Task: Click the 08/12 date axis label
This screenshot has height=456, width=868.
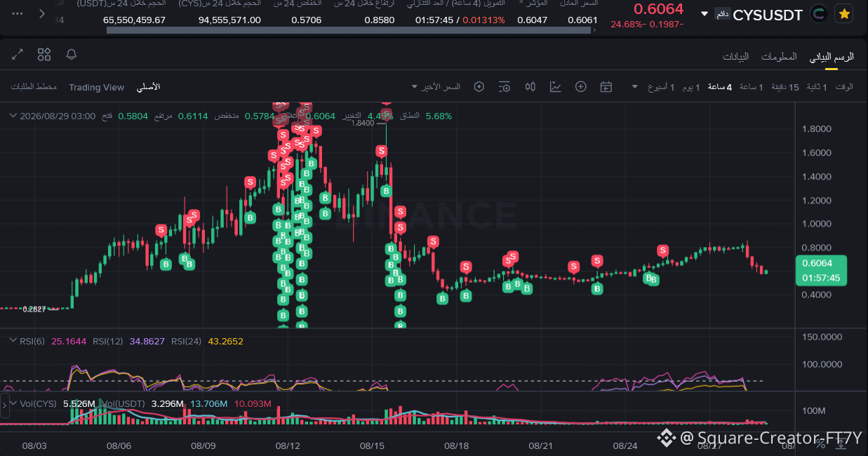Action: point(288,445)
